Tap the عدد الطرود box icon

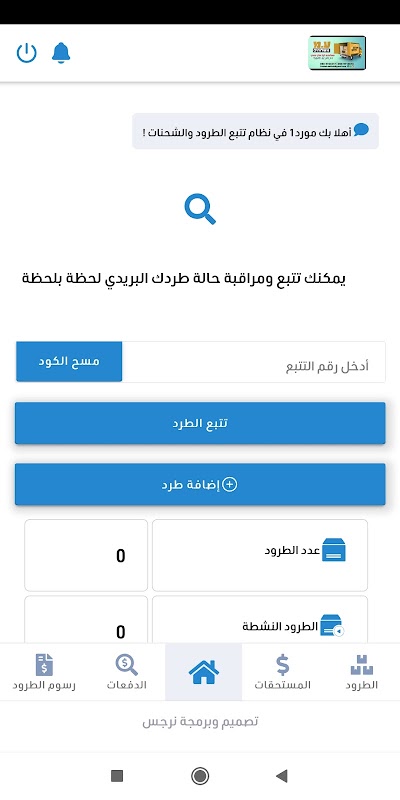[x=334, y=551]
